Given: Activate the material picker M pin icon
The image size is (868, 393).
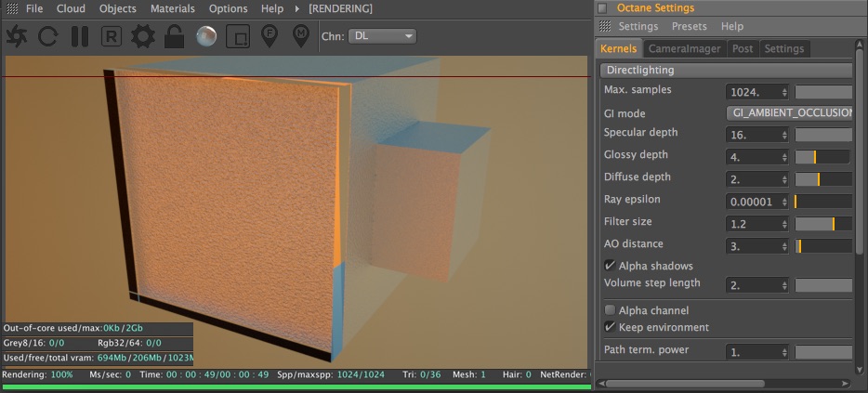Looking at the screenshot, I should (x=300, y=36).
